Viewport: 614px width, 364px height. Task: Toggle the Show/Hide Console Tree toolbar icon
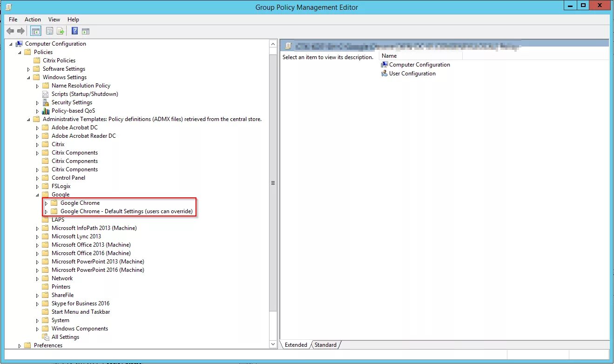pos(36,31)
